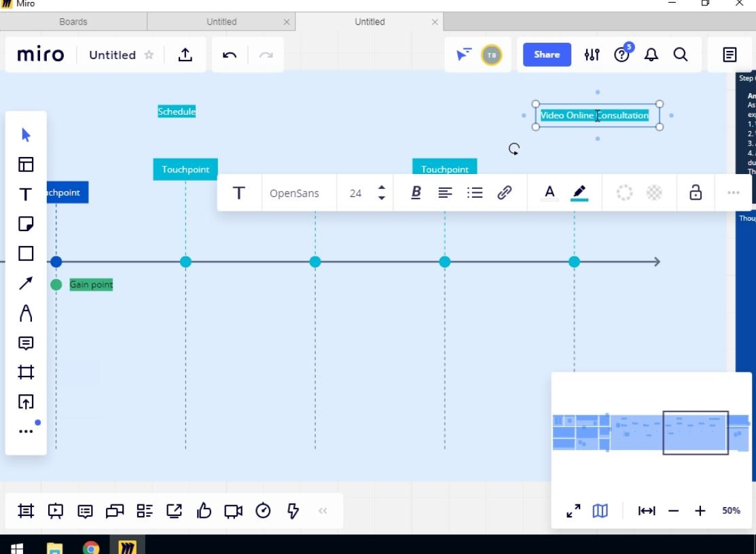
Task: Open the activity lightning bolt
Action: pyautogui.click(x=293, y=510)
